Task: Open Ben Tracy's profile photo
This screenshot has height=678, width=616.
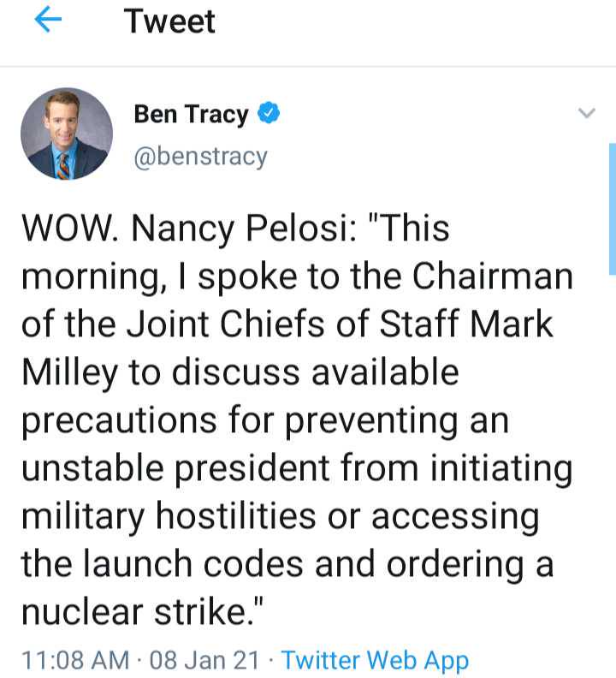Action: pyautogui.click(x=67, y=133)
